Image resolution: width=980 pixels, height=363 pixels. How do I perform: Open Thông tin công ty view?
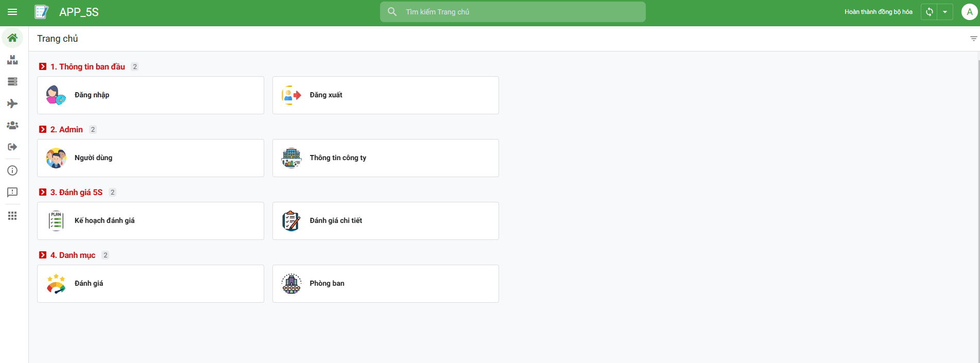point(385,158)
